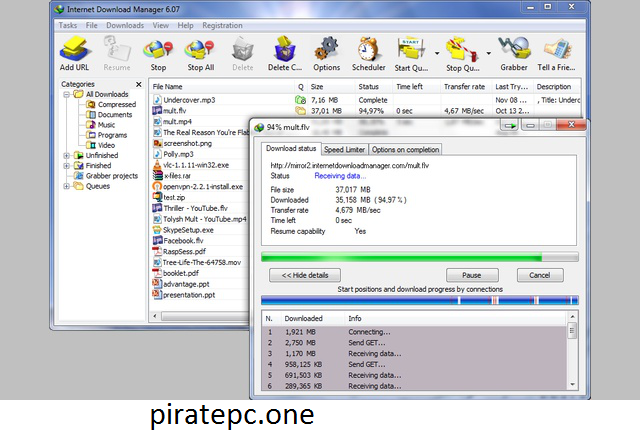Sort by the Size column header
The width and height of the screenshot is (640, 432).
point(331,87)
